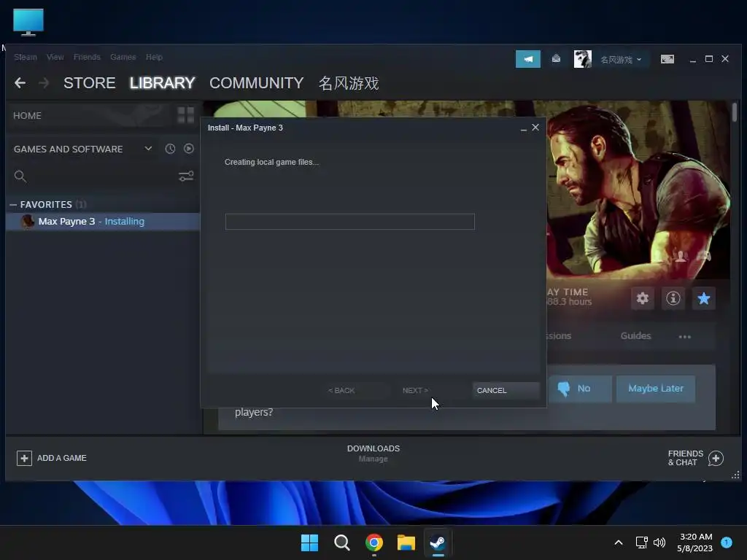Click the forward navigation arrow
The image size is (747, 560).
(x=44, y=83)
